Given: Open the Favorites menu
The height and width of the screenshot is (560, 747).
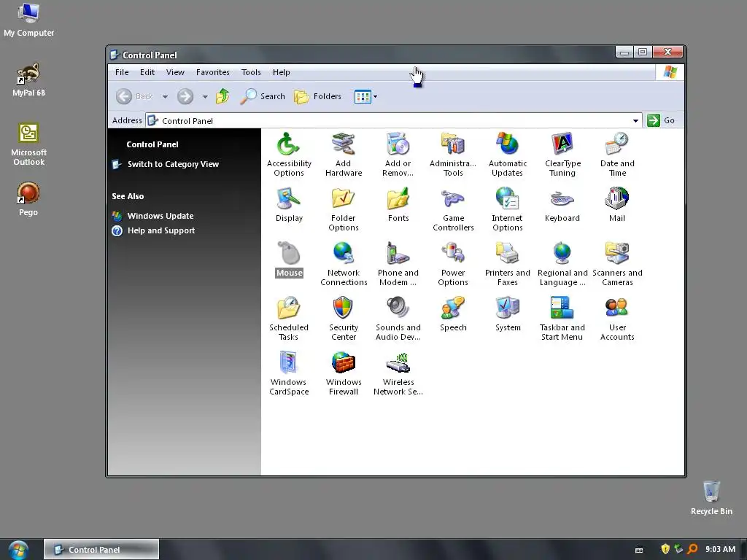Looking at the screenshot, I should tap(213, 72).
